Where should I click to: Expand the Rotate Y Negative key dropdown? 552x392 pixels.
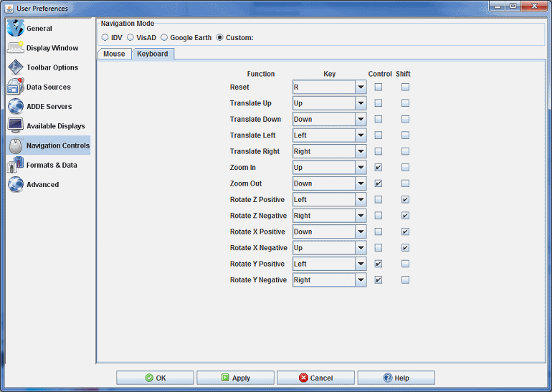coord(361,280)
